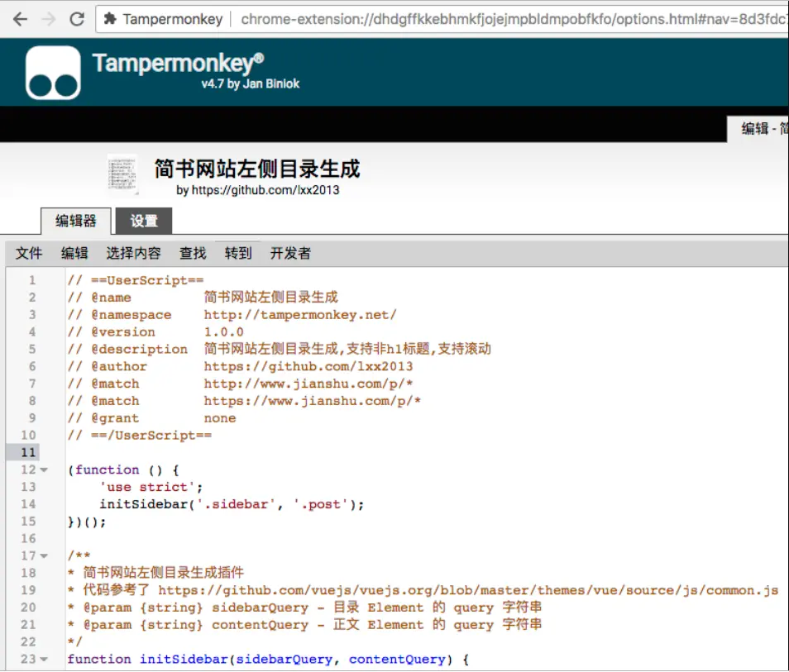
Task: Place cursor on '(function () {' line
Action: pyautogui.click(x=123, y=469)
